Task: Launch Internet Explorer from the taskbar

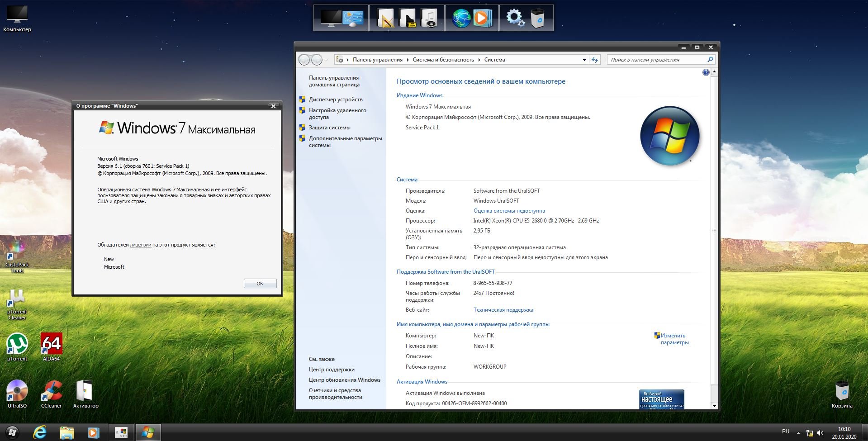Action: 40,432
